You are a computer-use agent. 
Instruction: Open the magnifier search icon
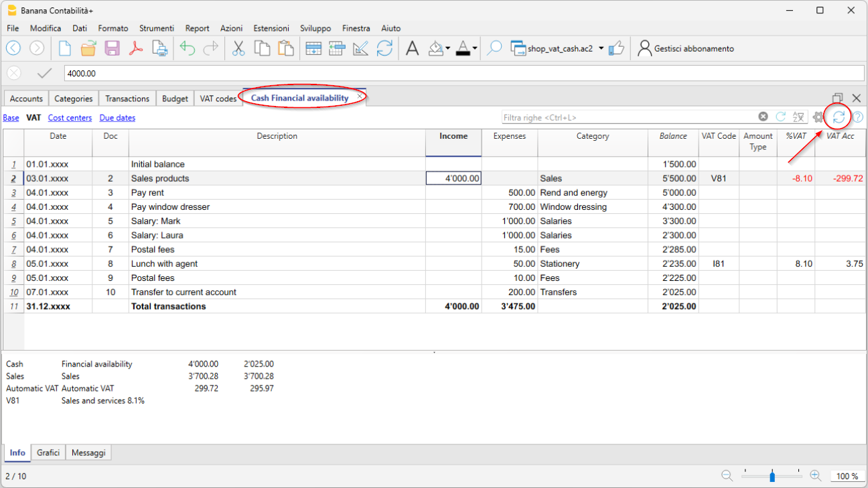click(494, 48)
